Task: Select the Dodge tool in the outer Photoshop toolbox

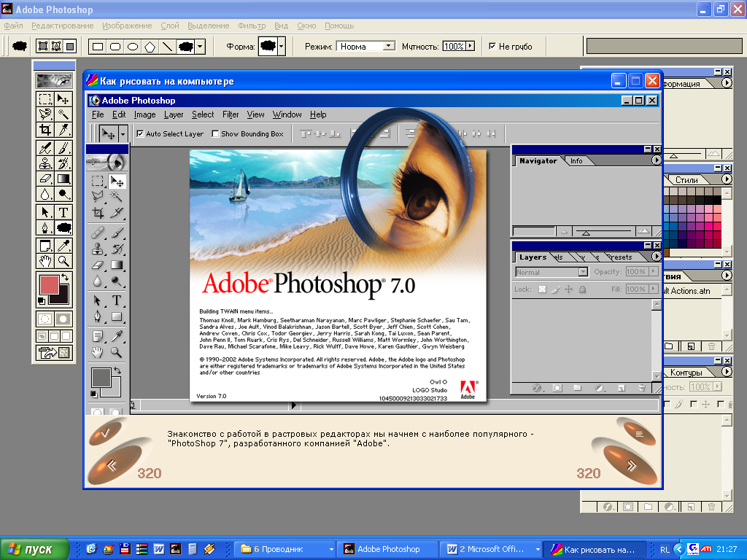Action: pos(63,194)
